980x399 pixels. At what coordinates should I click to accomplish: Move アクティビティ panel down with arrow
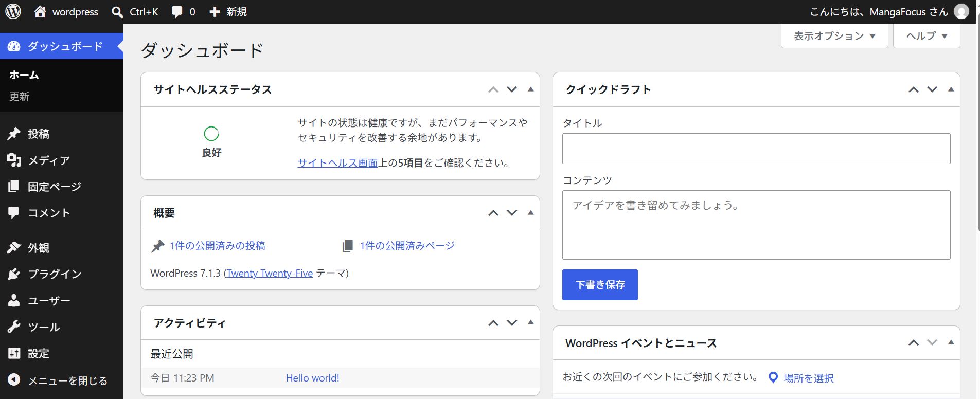click(512, 323)
